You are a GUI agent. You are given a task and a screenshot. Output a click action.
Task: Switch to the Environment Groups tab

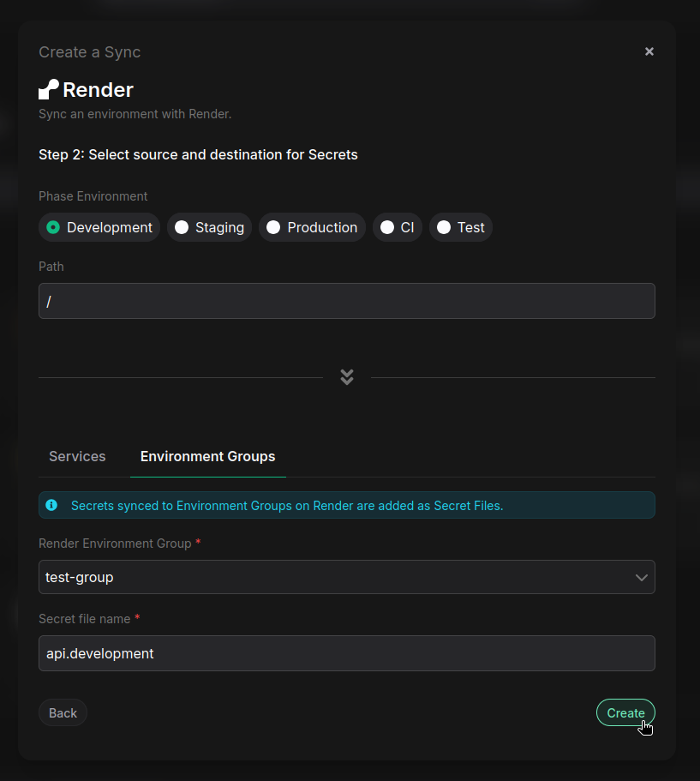coord(207,456)
